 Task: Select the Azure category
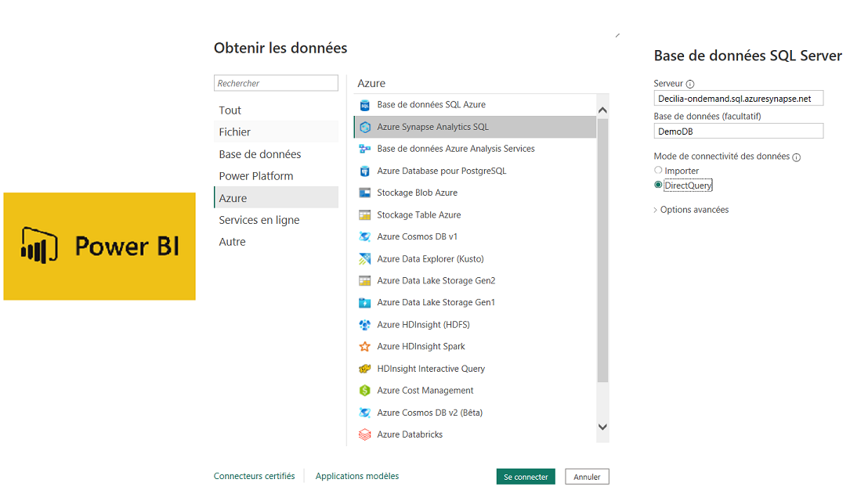(x=276, y=198)
